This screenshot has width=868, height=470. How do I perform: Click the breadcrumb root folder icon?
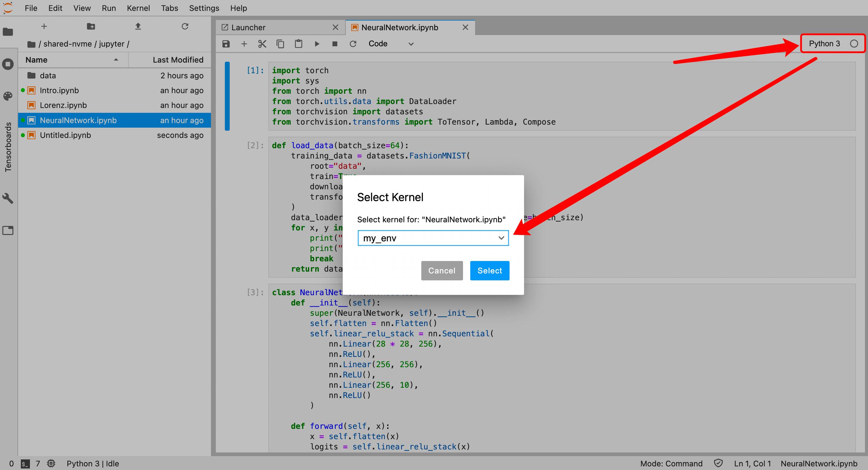pos(31,44)
